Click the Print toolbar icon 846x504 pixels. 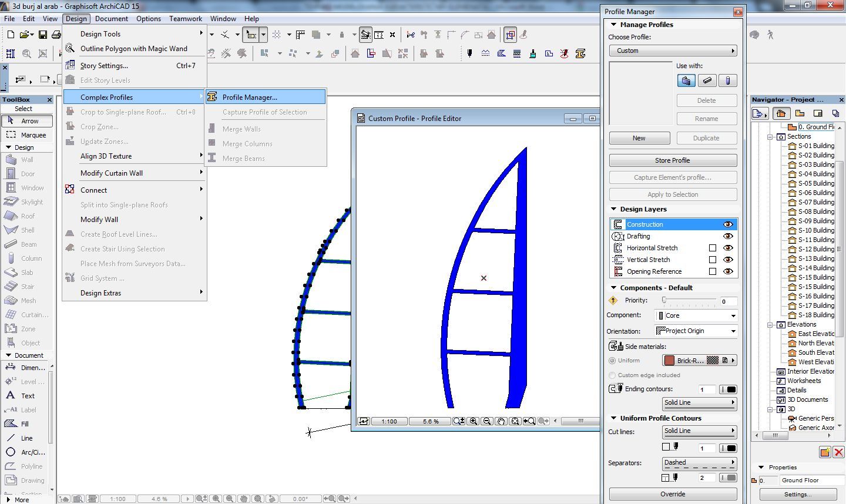(x=56, y=35)
